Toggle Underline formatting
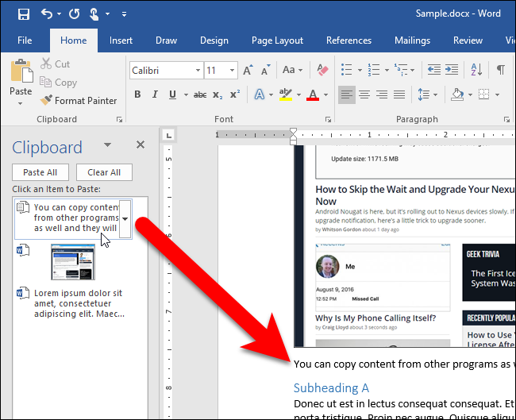 172,94
